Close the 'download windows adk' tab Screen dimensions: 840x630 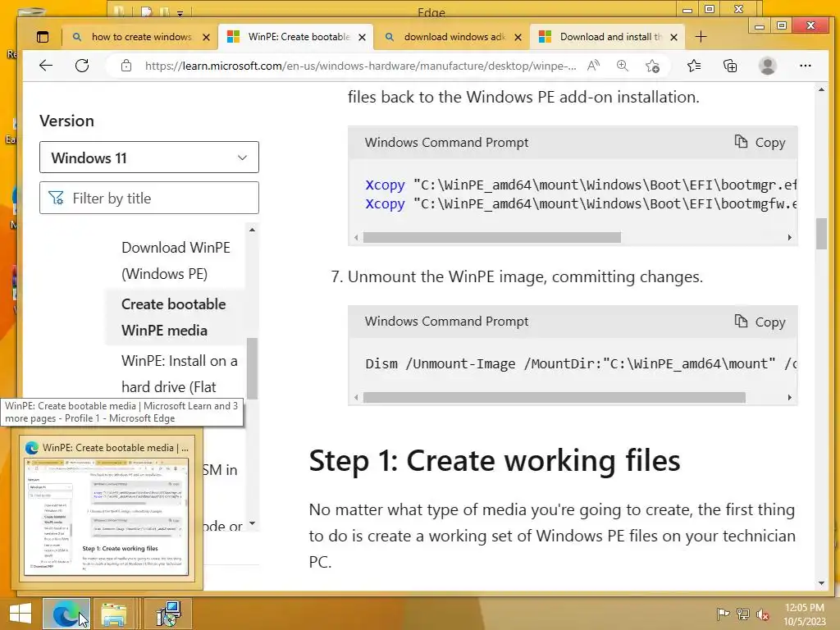point(518,37)
